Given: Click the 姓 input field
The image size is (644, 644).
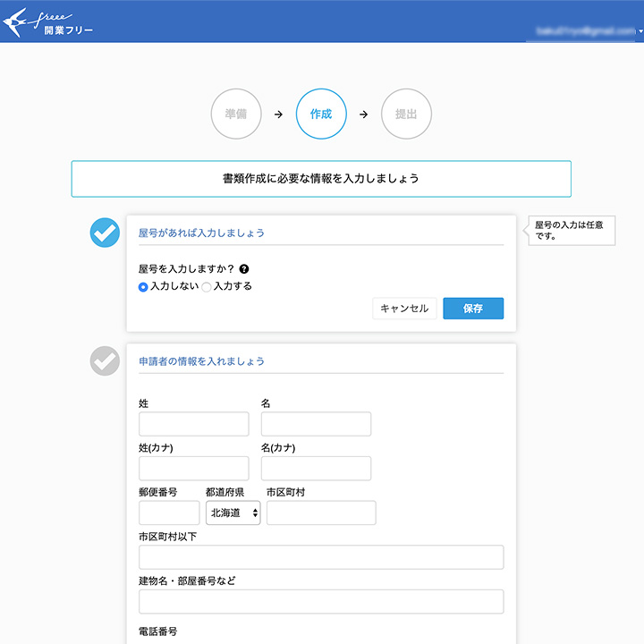Looking at the screenshot, I should 194,424.
